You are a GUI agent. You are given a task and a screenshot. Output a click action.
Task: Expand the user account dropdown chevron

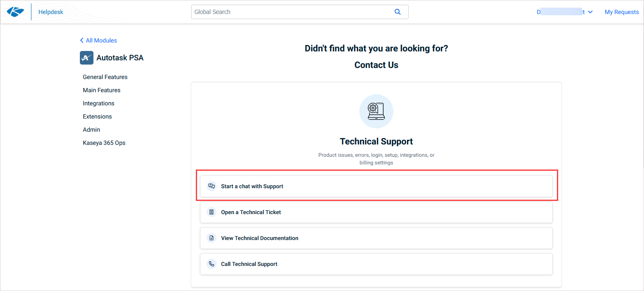click(590, 12)
